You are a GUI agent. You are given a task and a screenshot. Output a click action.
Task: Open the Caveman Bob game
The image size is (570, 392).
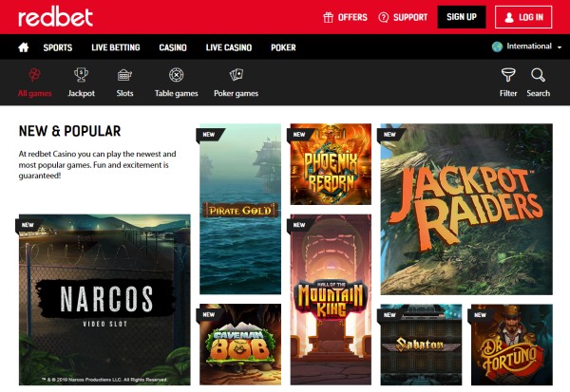[240, 345]
